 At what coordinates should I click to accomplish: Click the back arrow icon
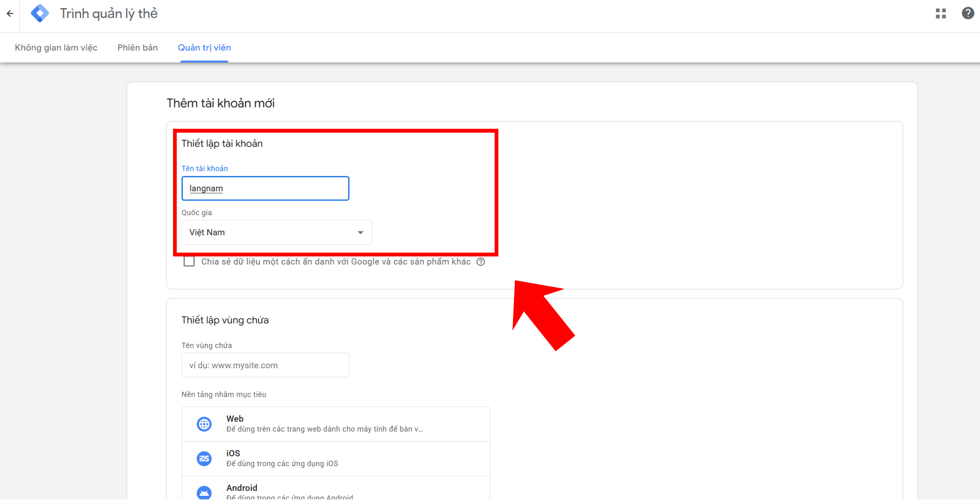tap(10, 14)
